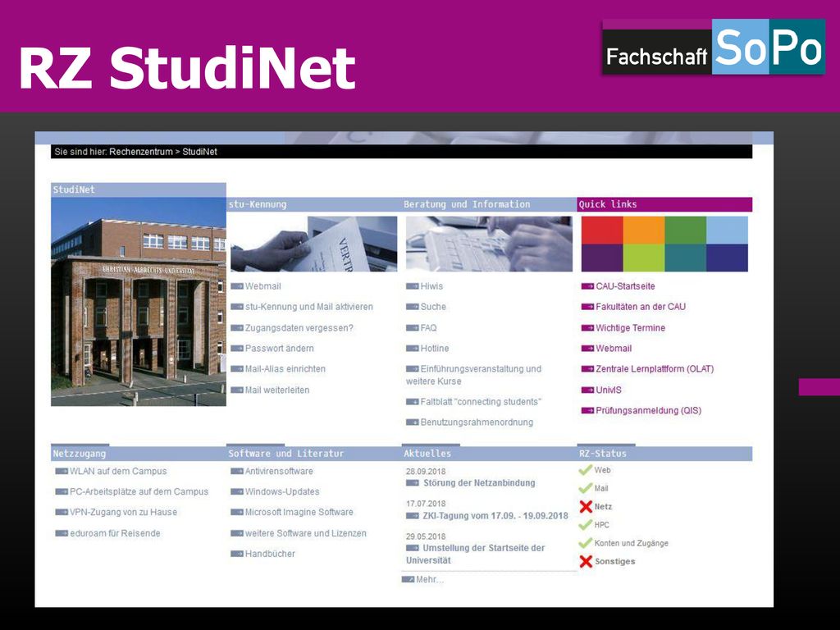
Task: Click the red X icon beside Netz
Action: point(586,507)
